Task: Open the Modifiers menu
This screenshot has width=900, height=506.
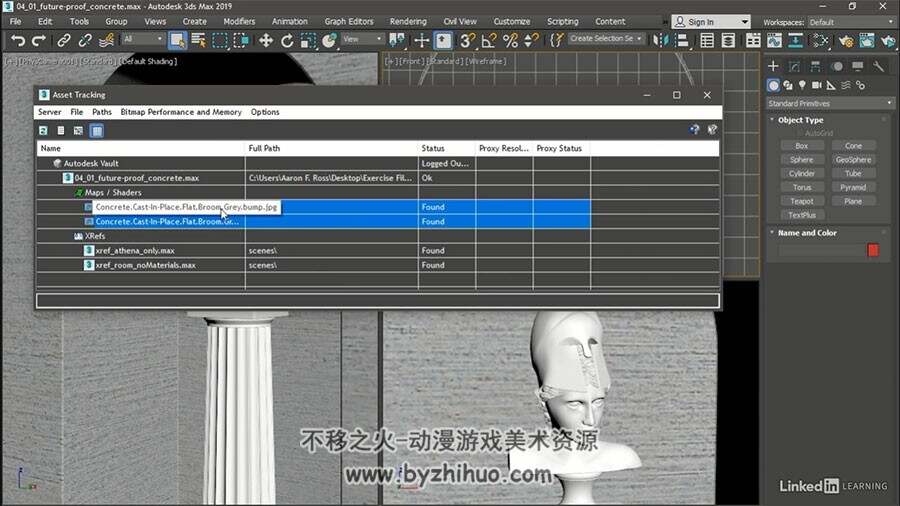Action: coord(239,21)
